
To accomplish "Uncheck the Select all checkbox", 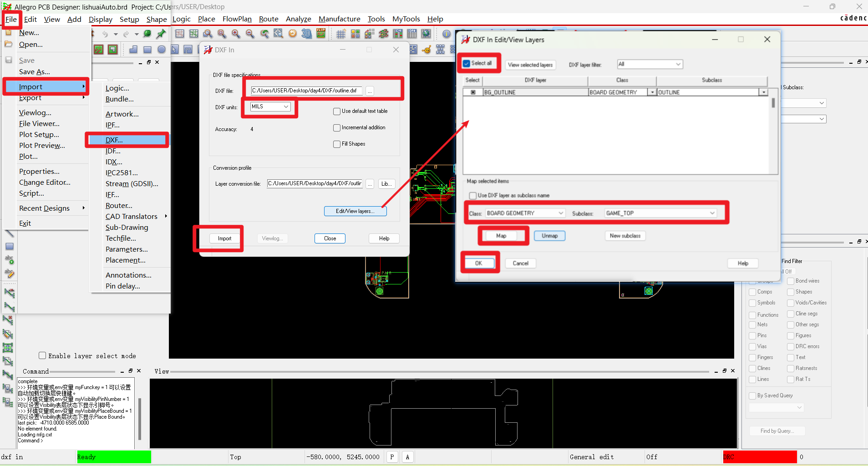I will [x=467, y=63].
